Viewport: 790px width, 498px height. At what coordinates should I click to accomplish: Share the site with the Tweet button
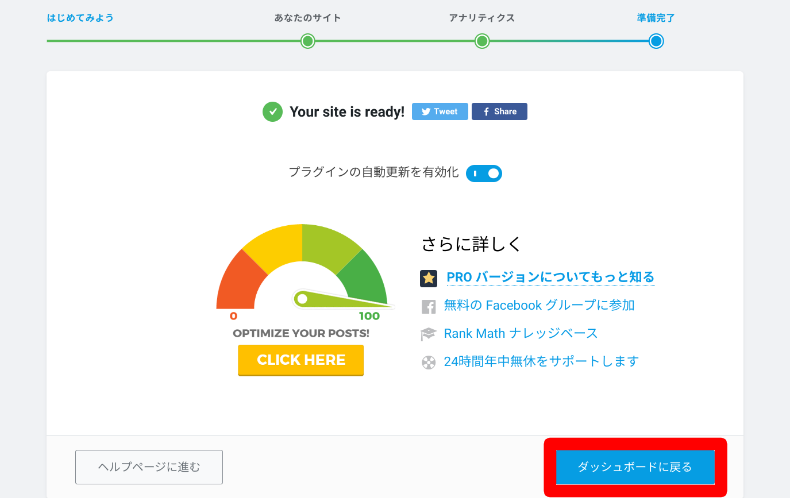pyautogui.click(x=440, y=112)
